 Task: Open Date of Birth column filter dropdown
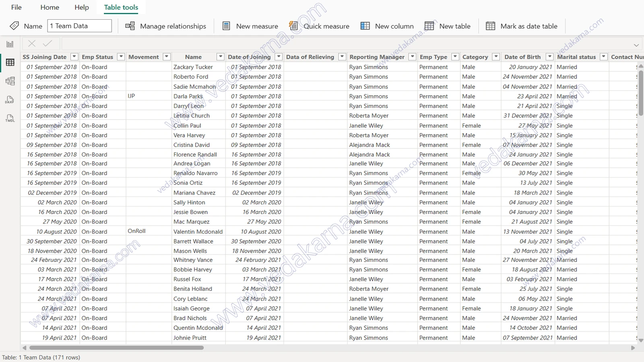(550, 57)
